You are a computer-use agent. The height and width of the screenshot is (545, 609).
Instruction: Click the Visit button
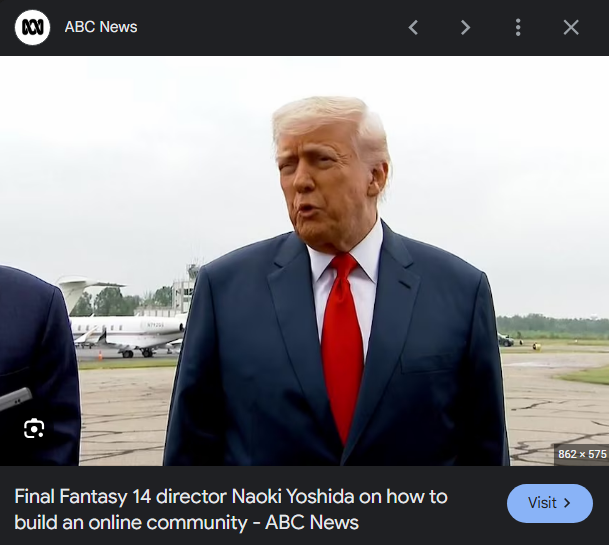(x=550, y=503)
